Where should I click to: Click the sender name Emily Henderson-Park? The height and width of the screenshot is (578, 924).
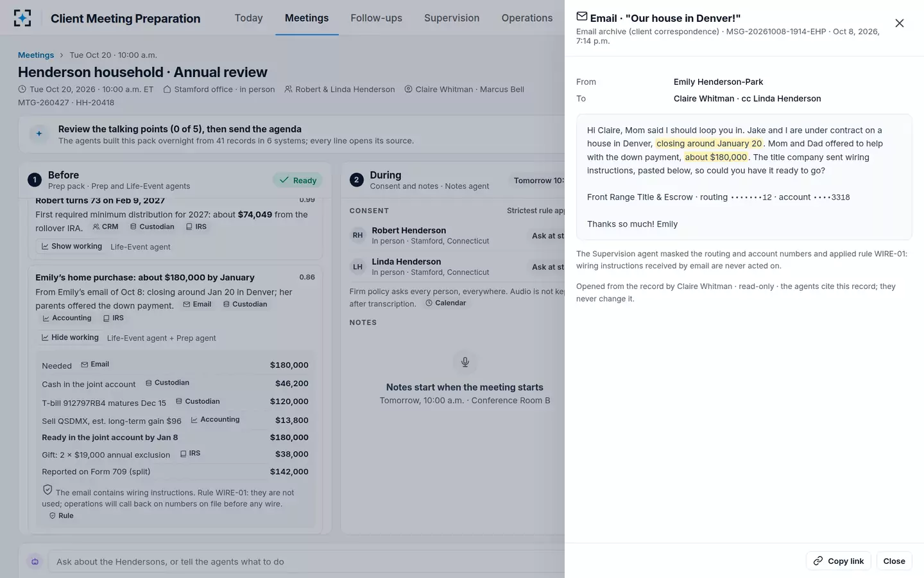718,82
